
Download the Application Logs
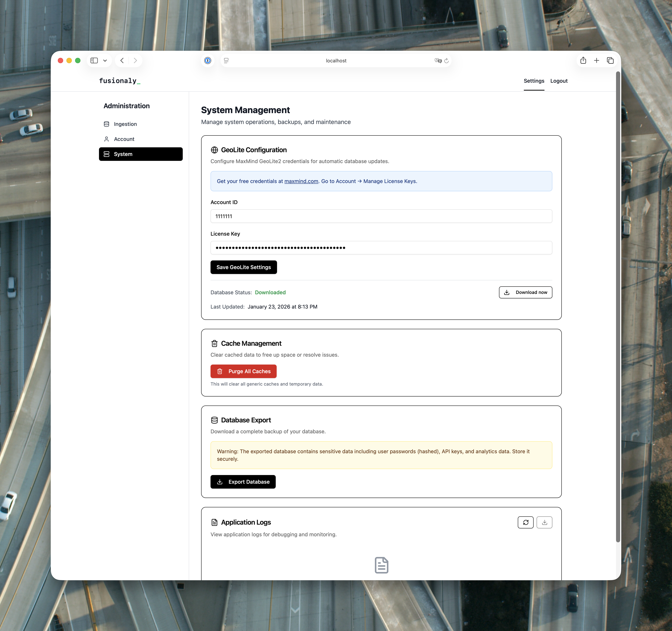pos(544,522)
